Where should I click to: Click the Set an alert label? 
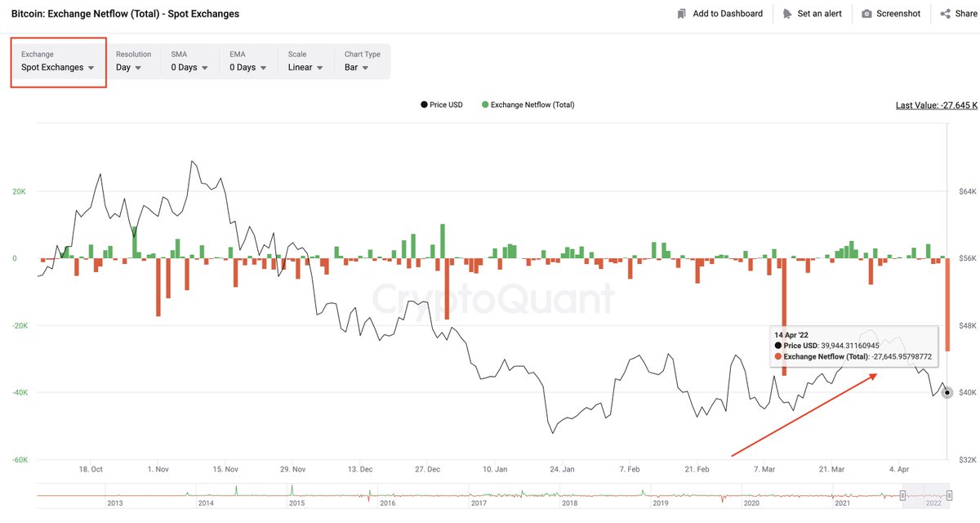[820, 14]
